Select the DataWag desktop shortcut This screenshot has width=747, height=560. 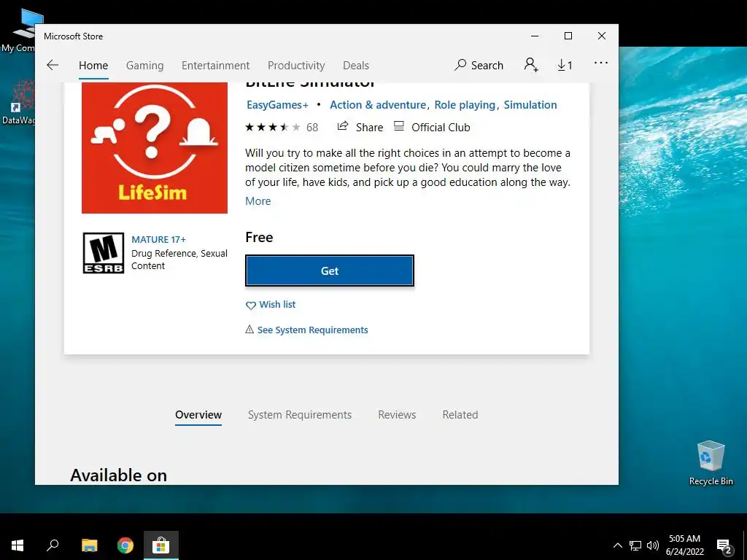(19, 102)
